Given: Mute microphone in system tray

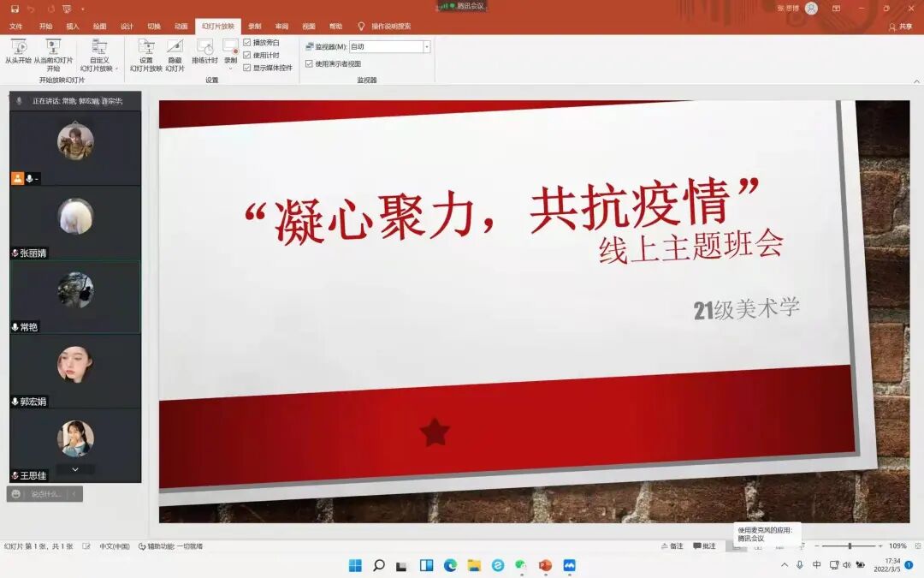Looking at the screenshot, I should pyautogui.click(x=798, y=564).
